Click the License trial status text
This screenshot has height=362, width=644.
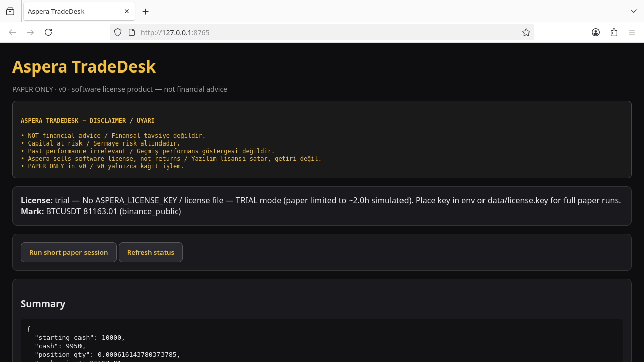click(321, 200)
